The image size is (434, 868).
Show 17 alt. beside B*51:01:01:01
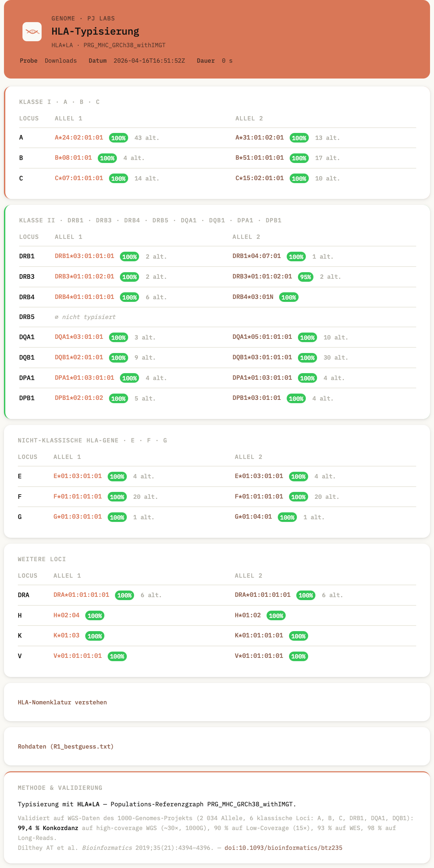click(x=327, y=158)
